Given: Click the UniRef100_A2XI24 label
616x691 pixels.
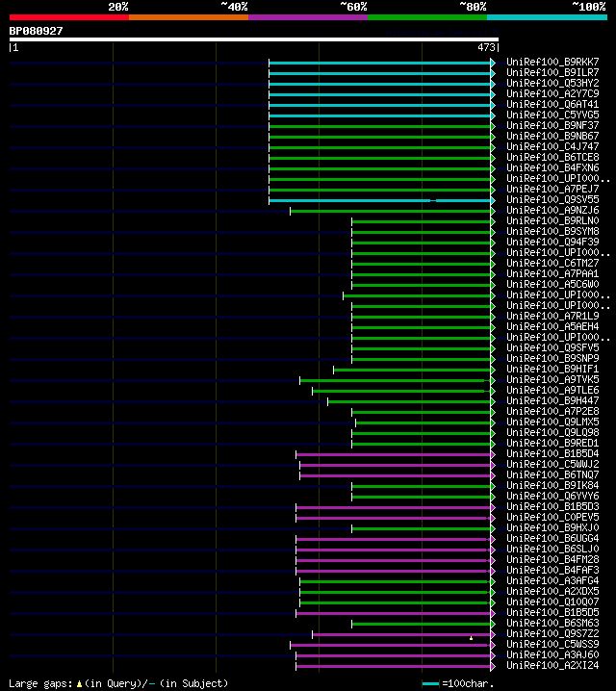Looking at the screenshot, I should click(x=552, y=665).
